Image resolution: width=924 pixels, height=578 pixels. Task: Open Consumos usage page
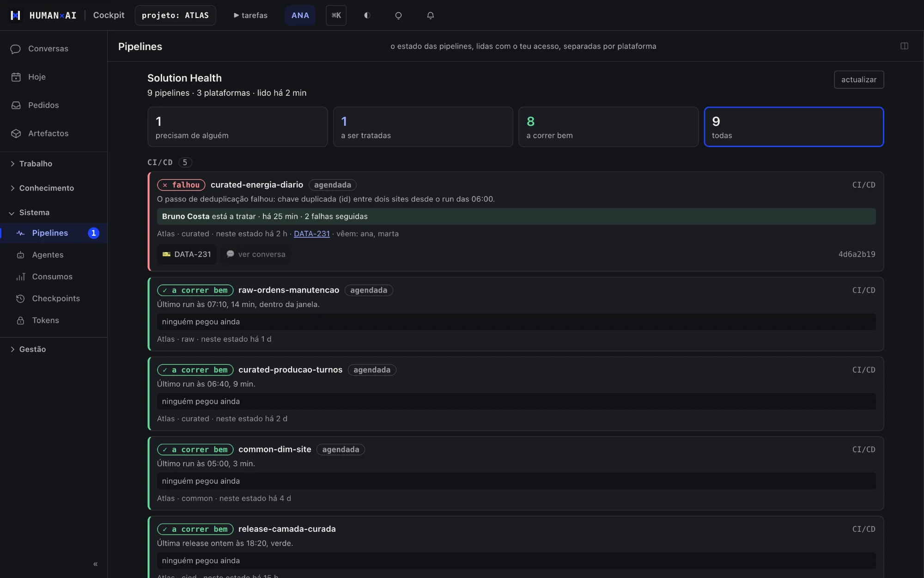pos(54,277)
